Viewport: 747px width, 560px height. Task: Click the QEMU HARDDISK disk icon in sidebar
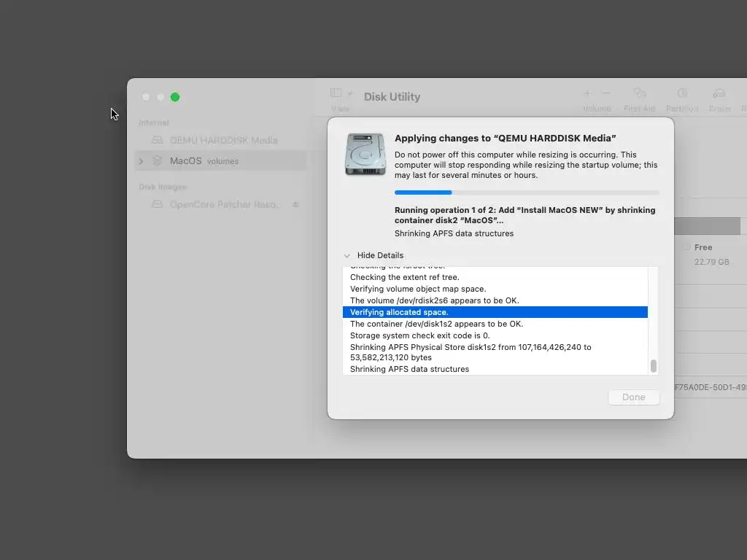click(x=158, y=140)
